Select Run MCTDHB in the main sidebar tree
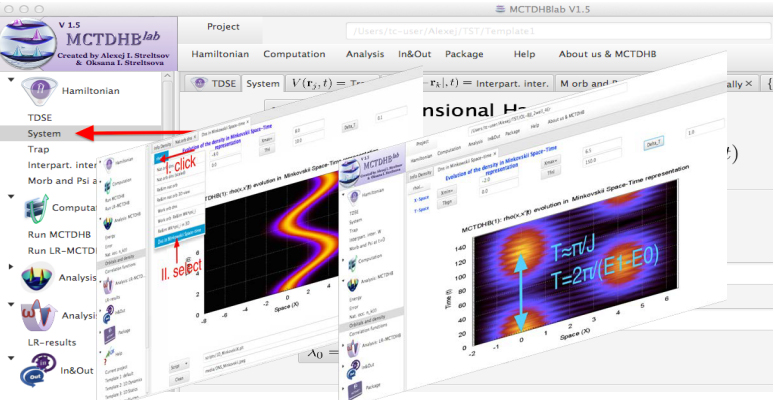 59,235
